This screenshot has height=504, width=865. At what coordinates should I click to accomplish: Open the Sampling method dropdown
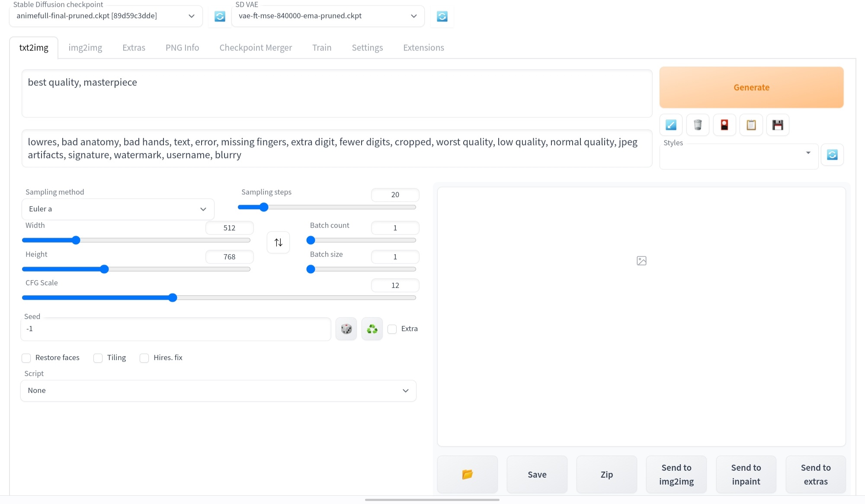click(x=117, y=209)
